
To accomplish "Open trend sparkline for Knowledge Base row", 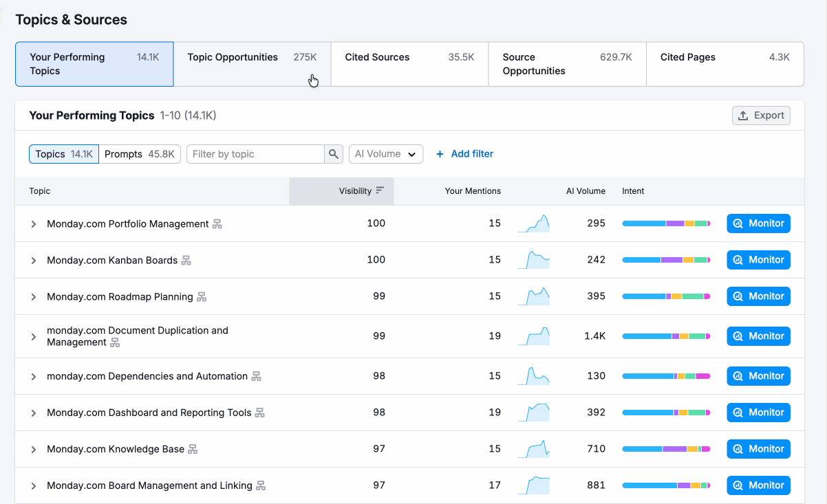I will (534, 449).
